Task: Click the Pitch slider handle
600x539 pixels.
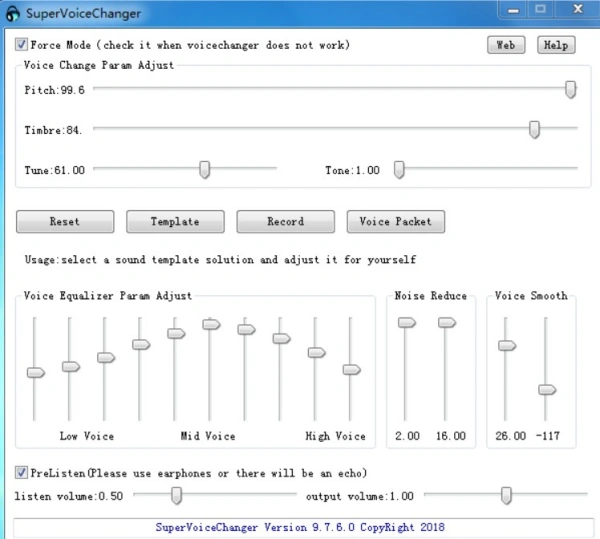Action: [x=571, y=90]
